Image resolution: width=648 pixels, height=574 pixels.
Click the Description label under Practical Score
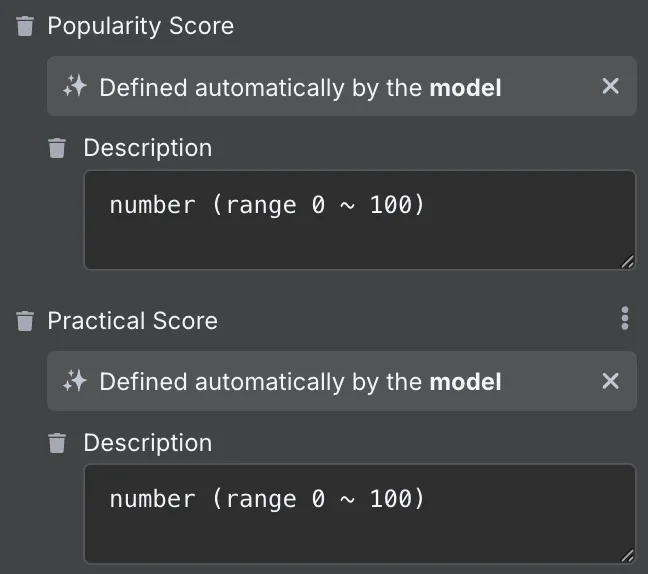(148, 443)
